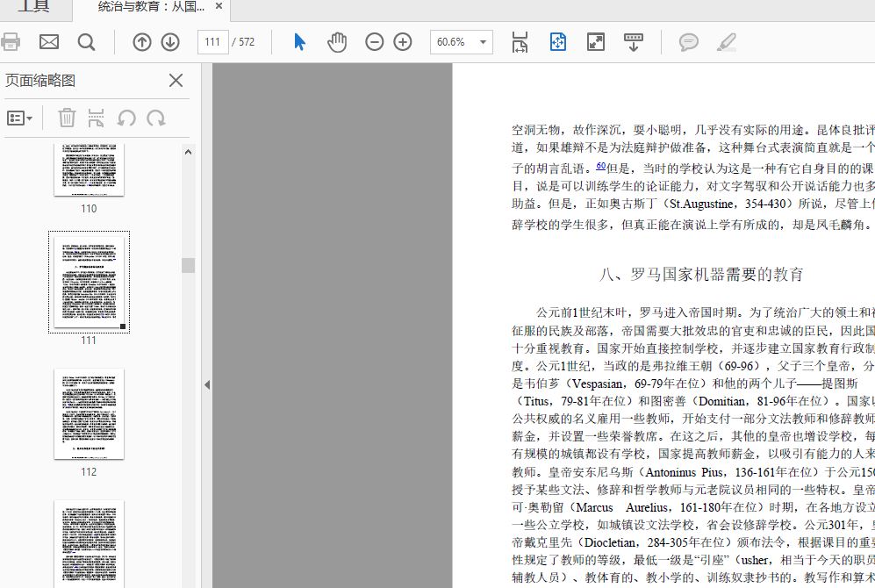Click the email envelope icon
The image size is (875, 588).
(49, 42)
